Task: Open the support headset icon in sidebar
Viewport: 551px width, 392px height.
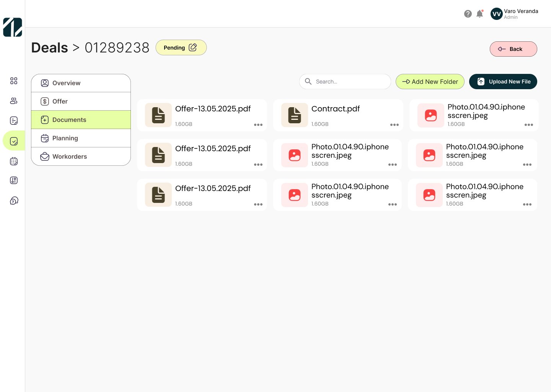Action: 14,201
